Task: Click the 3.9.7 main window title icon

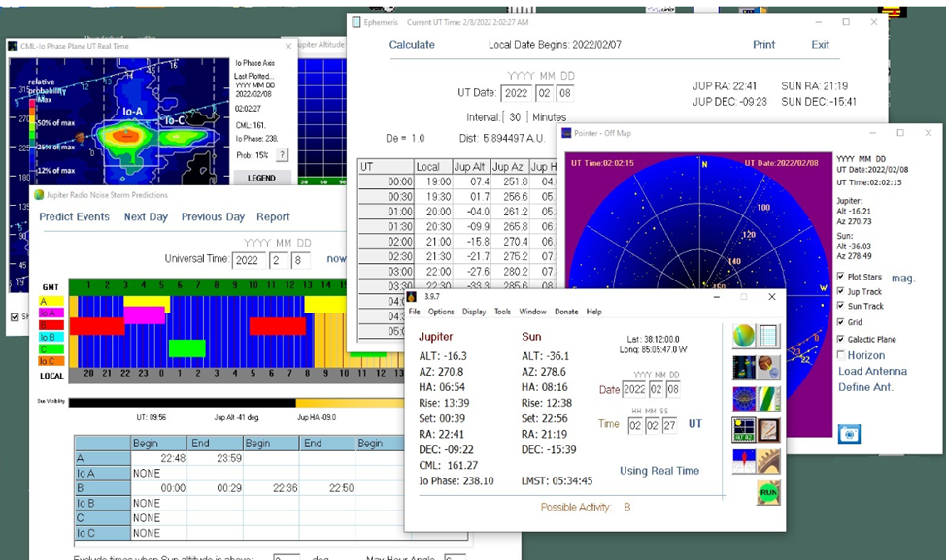Action: pos(412,296)
